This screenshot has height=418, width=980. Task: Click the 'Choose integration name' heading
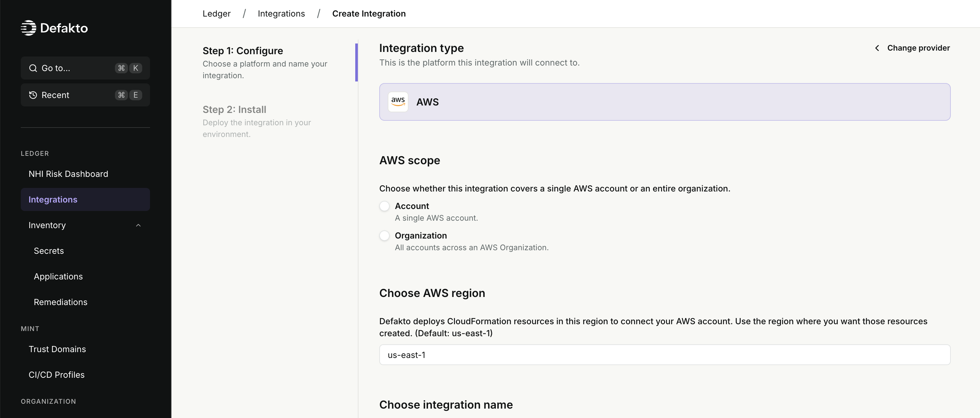coord(446,405)
